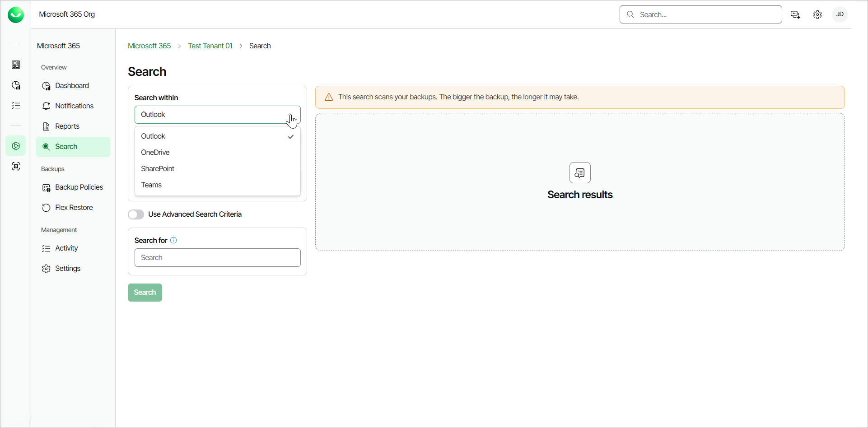Viewport: 868px width, 428px height.
Task: Focus the Search for input field
Action: click(218, 258)
